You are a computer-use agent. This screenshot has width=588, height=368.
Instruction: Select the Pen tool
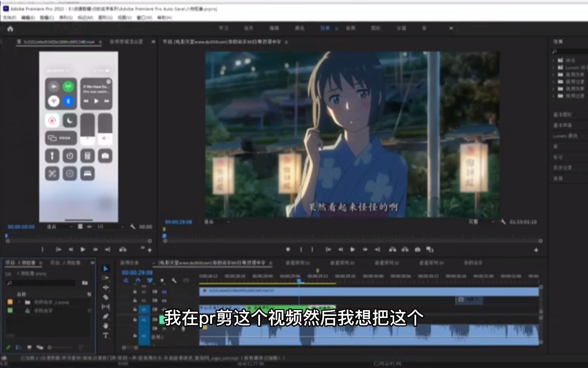[x=105, y=316]
